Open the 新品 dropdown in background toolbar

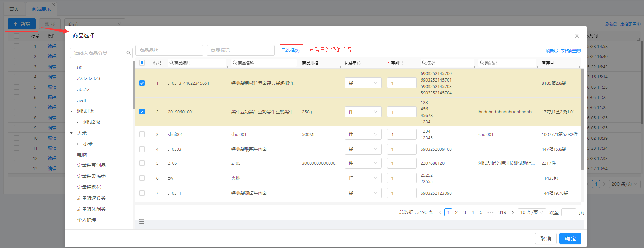(94, 23)
